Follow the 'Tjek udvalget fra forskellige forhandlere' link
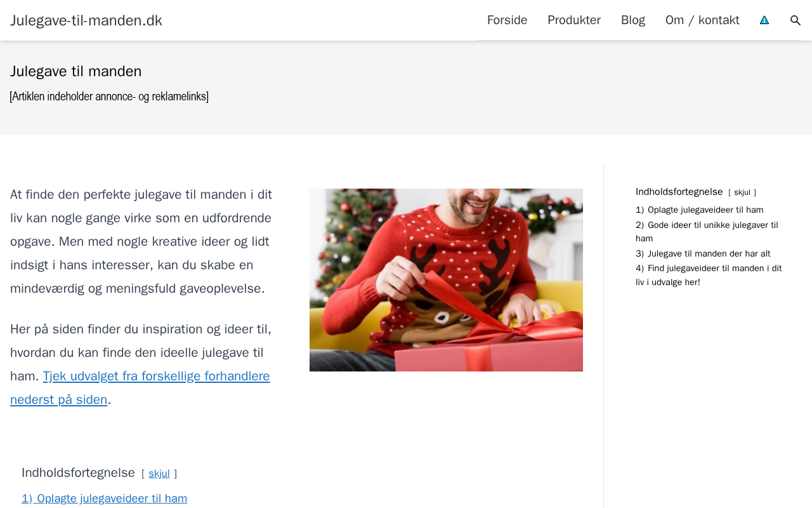Viewport: 812px width, 508px height. click(140, 388)
